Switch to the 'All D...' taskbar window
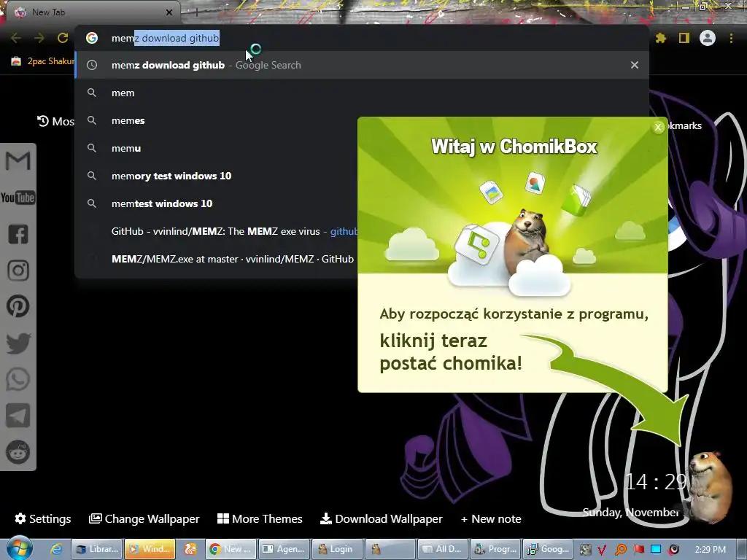Image resolution: width=747 pixels, height=560 pixels. [443, 549]
